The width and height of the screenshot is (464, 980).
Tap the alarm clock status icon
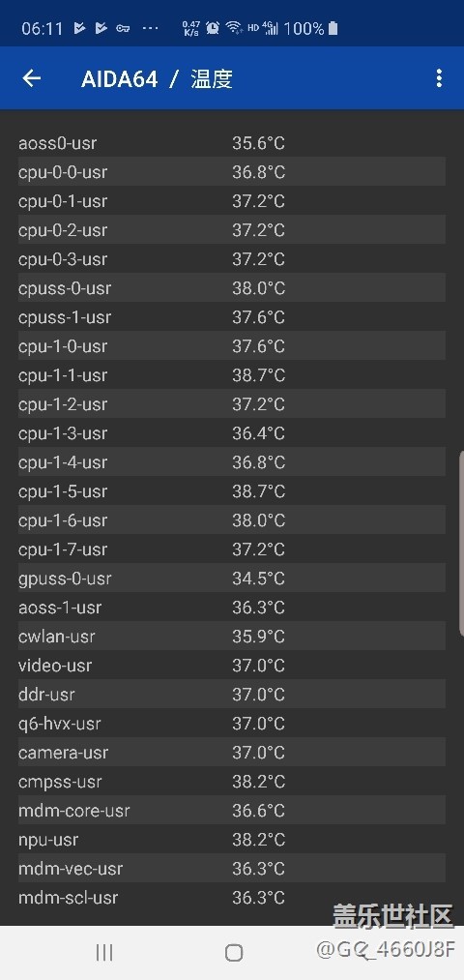tap(213, 28)
